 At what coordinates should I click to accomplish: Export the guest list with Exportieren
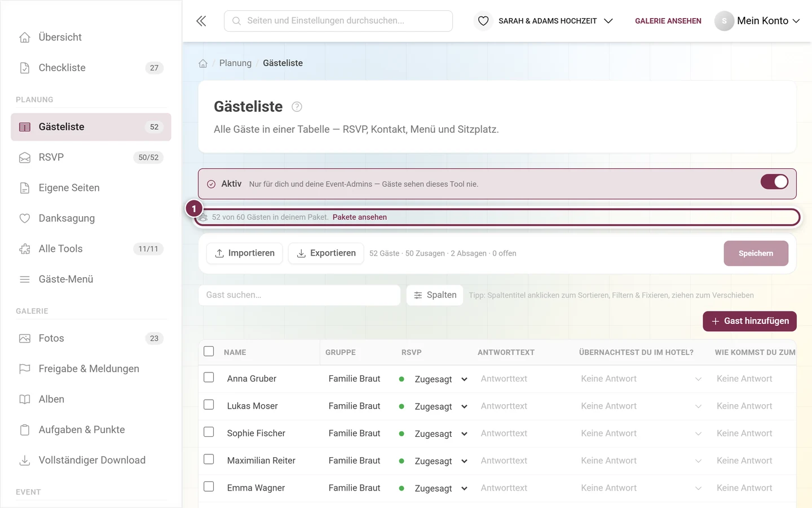click(326, 253)
